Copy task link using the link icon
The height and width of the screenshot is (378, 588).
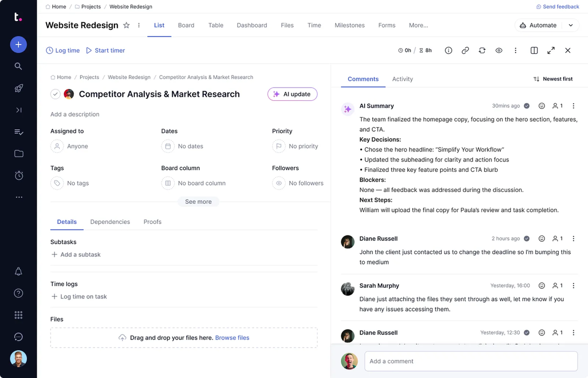click(465, 51)
